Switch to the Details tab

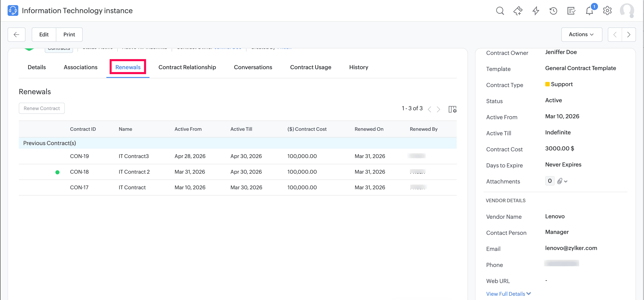coord(37,67)
